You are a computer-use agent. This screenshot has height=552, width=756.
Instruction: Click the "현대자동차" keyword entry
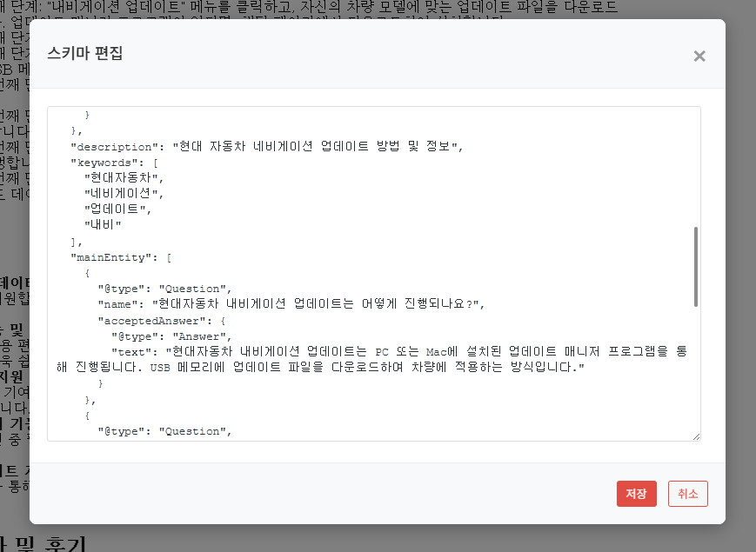(122, 178)
